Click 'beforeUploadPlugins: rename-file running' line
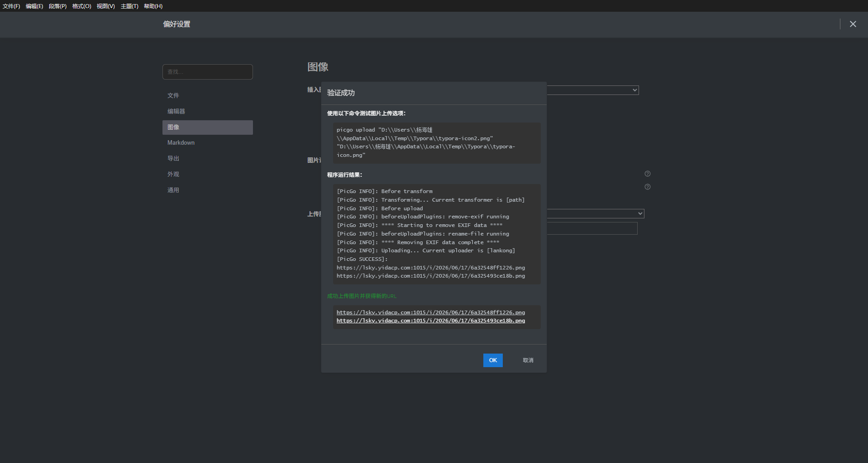This screenshot has width=868, height=463. pos(423,234)
